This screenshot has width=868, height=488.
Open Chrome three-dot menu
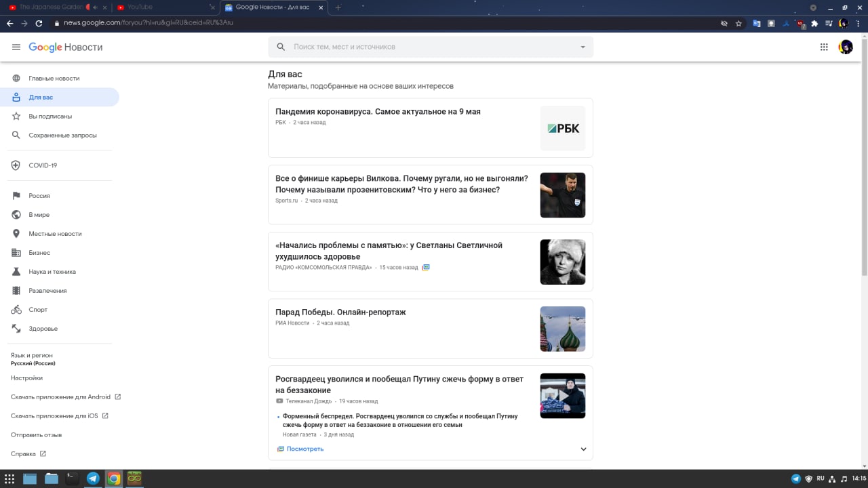coord(859,23)
